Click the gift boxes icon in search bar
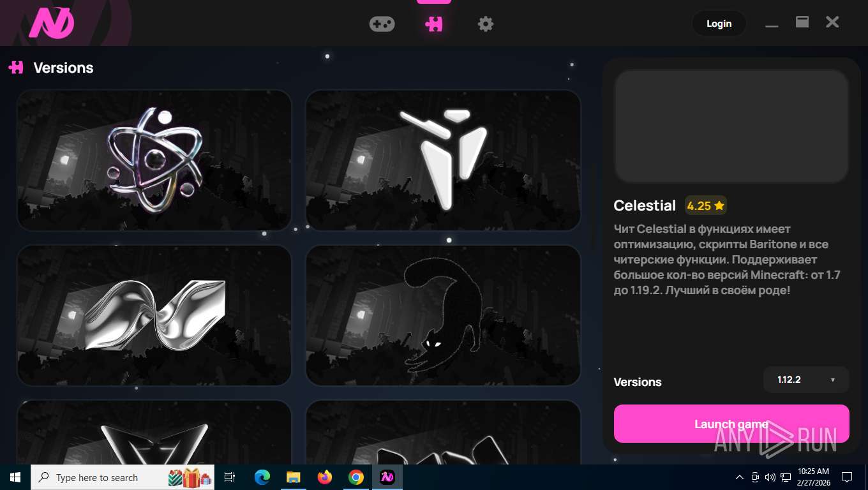Viewport: 868px width, 490px height. tap(190, 477)
